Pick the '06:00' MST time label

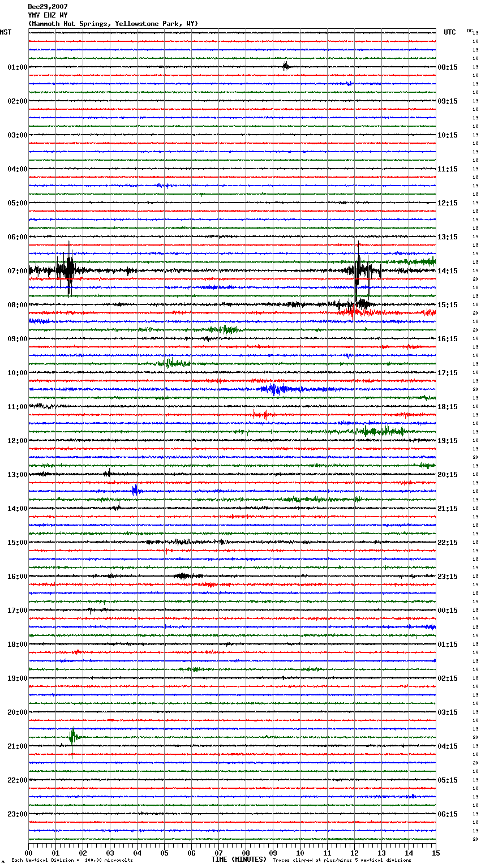[x=18, y=237]
